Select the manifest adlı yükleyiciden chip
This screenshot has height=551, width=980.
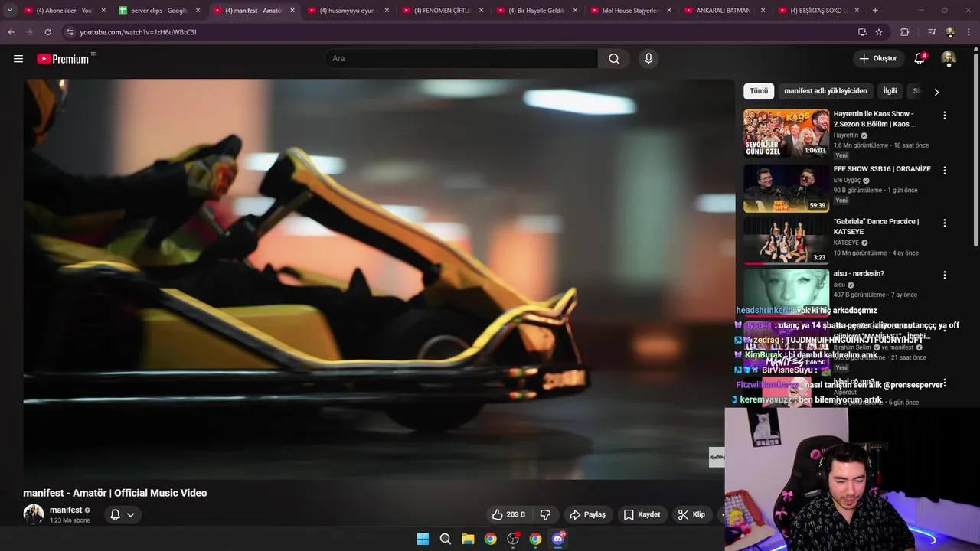[x=825, y=91]
